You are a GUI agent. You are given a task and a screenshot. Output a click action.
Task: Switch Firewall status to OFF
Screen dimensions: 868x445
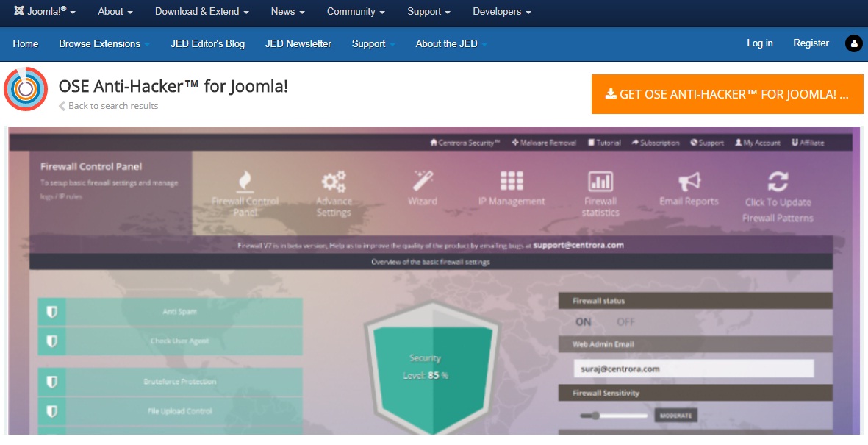pyautogui.click(x=625, y=322)
